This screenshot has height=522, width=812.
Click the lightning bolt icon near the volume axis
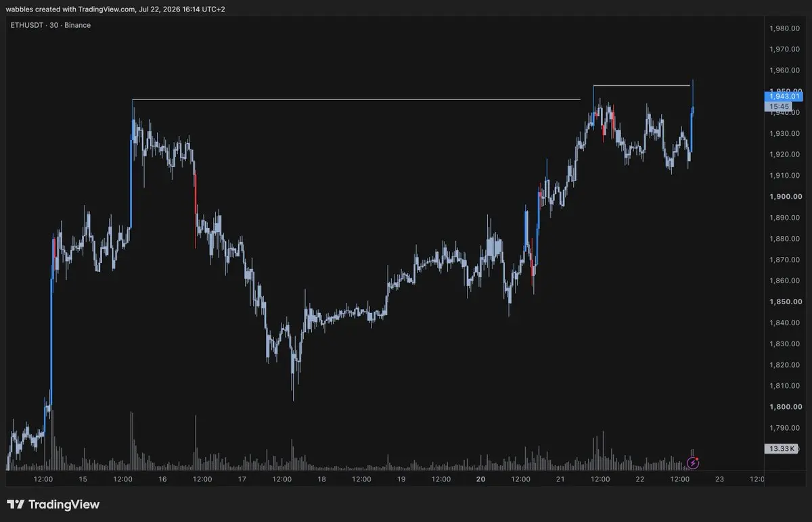coord(693,463)
